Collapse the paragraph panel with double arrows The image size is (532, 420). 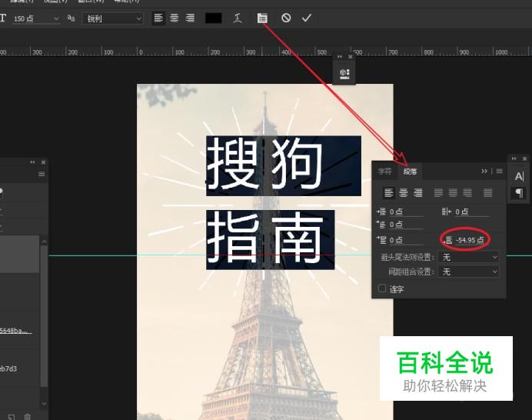pyautogui.click(x=484, y=171)
